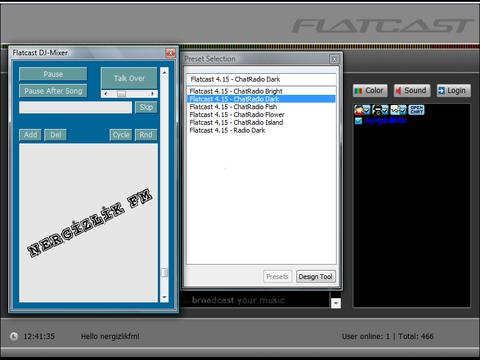Toggle the chat bubbles filter icon
Viewport: 480px width, 360px height.
tap(398, 110)
